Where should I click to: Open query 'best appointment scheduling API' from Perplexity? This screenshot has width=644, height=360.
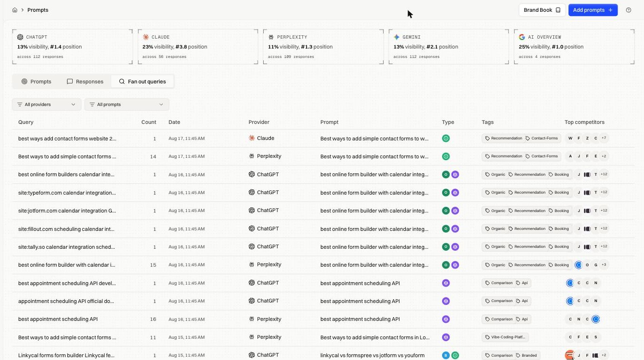coord(58,319)
